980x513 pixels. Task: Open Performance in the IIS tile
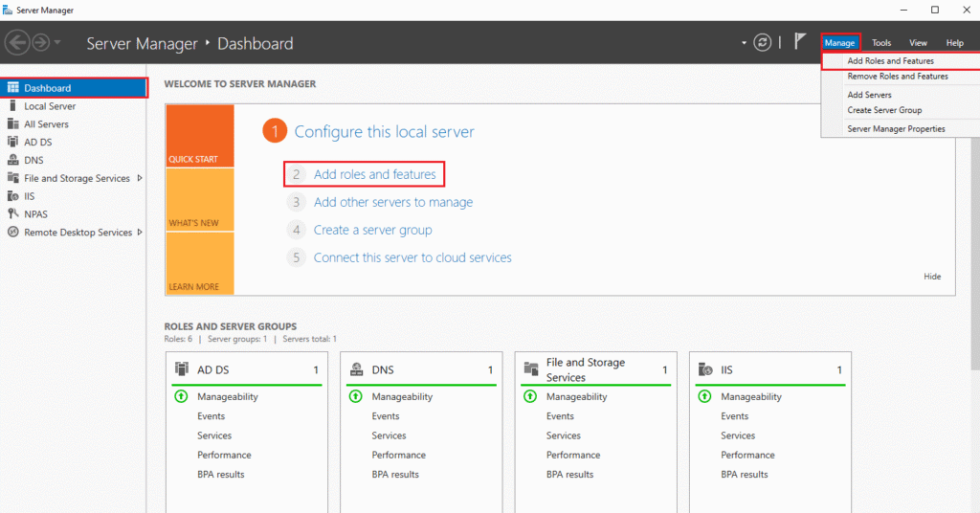tap(747, 455)
